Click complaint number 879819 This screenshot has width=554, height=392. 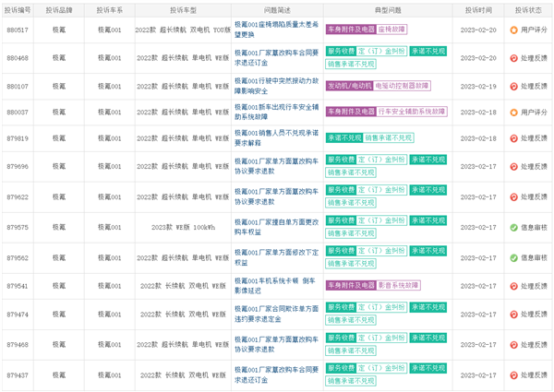tap(18, 138)
